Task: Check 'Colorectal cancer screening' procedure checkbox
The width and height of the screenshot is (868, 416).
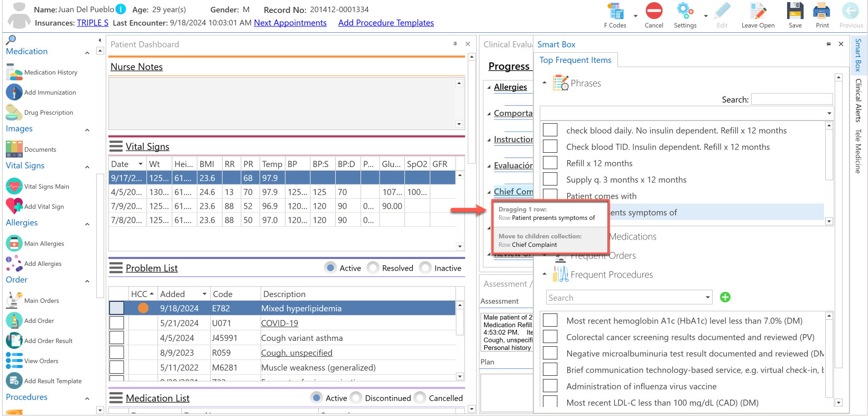Action: tap(550, 337)
